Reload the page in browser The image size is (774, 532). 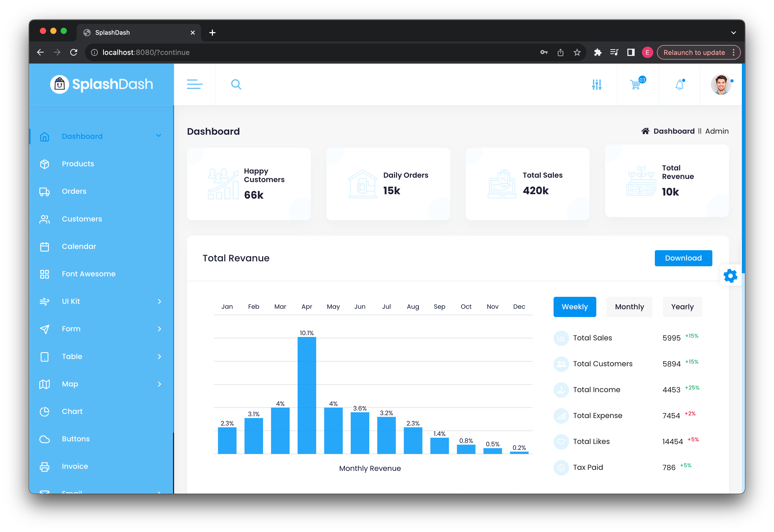74,52
